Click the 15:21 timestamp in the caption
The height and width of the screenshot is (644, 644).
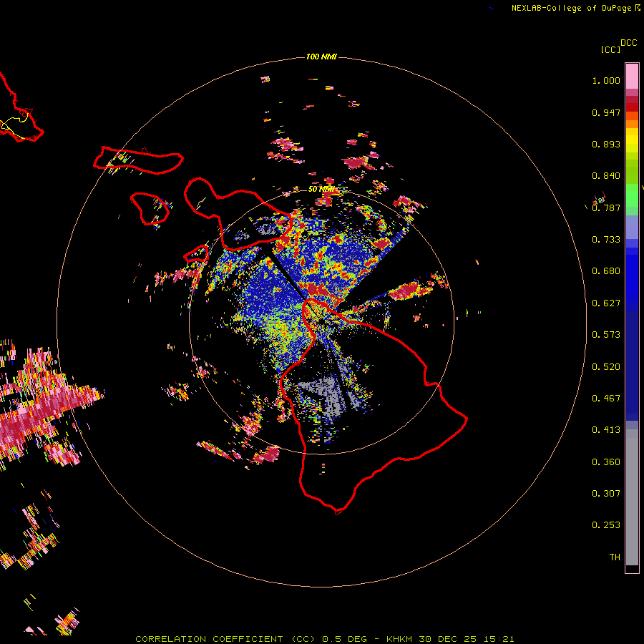tap(499, 639)
